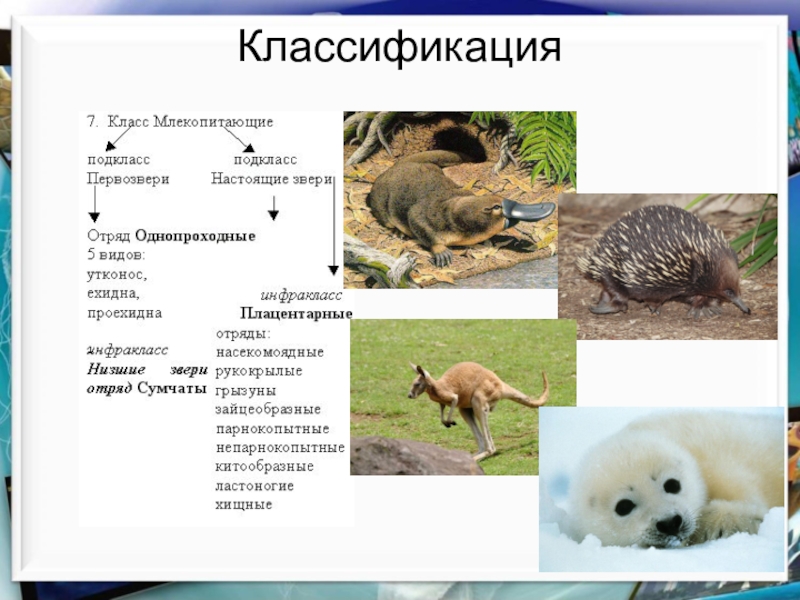Click the label "отряды:"
The height and width of the screenshot is (600, 800).
(243, 334)
